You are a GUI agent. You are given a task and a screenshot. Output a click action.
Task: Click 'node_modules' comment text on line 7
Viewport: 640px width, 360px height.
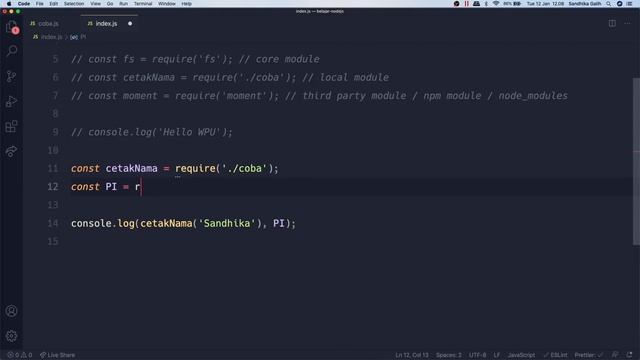pyautogui.click(x=533, y=96)
